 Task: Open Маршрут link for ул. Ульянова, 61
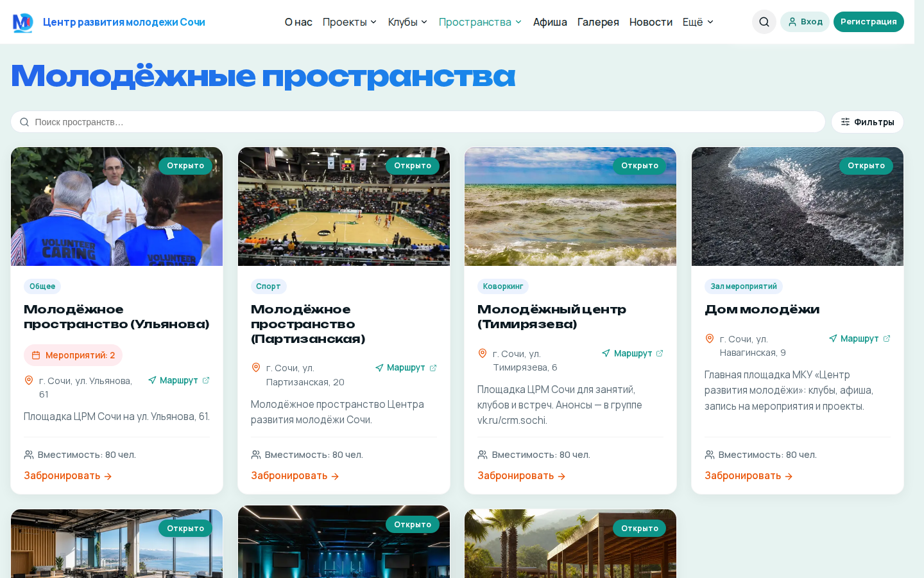tap(179, 380)
